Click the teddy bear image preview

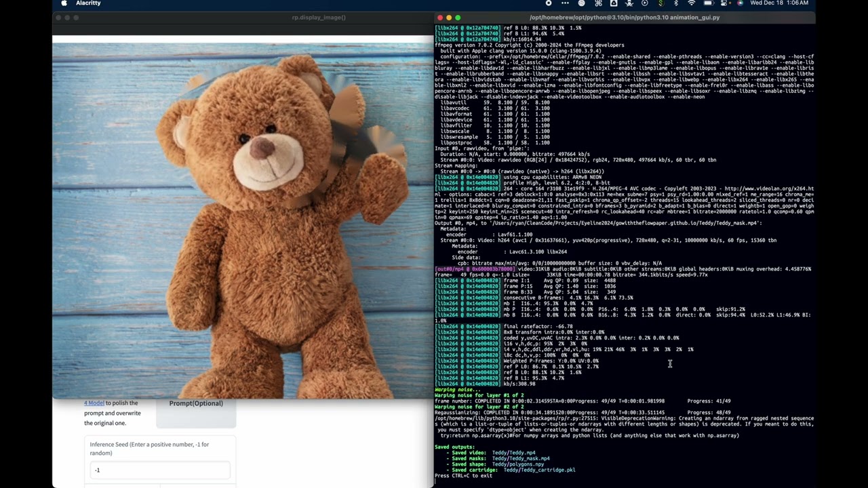[243, 221]
